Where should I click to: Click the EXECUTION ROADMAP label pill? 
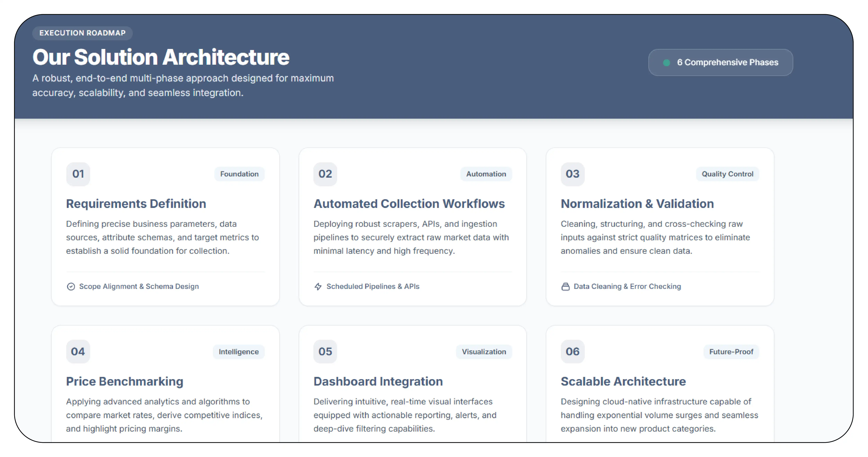(x=82, y=33)
